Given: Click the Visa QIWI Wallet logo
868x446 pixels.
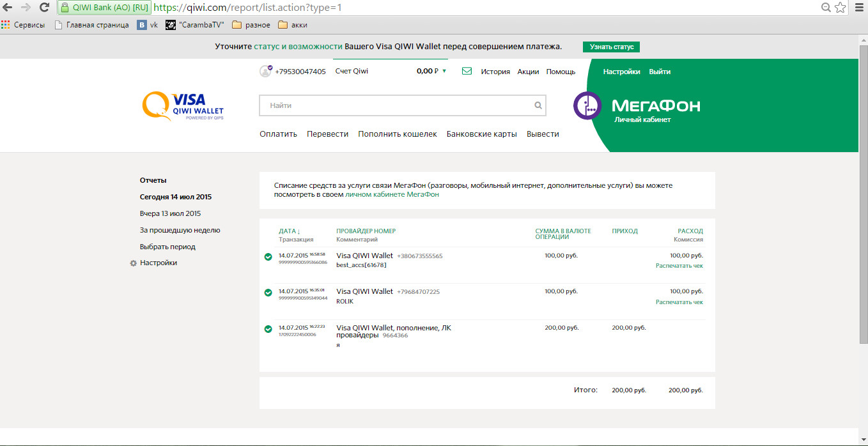Looking at the screenshot, I should pos(183,106).
